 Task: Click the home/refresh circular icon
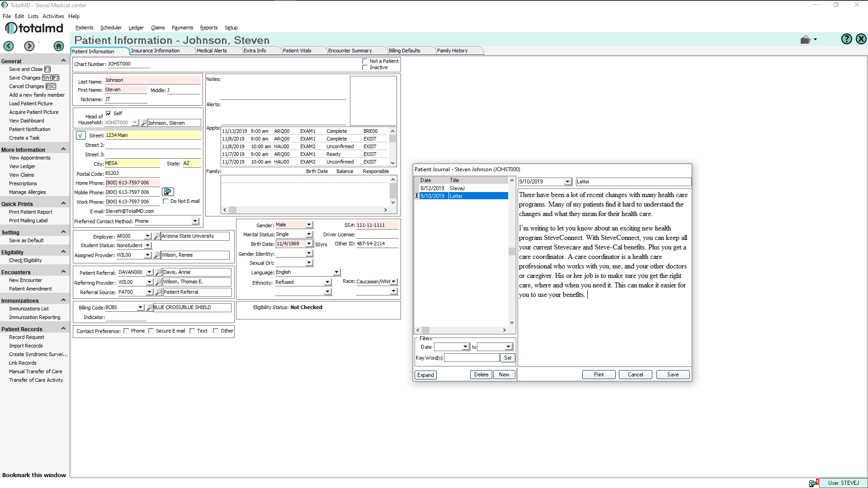pyautogui.click(x=58, y=46)
